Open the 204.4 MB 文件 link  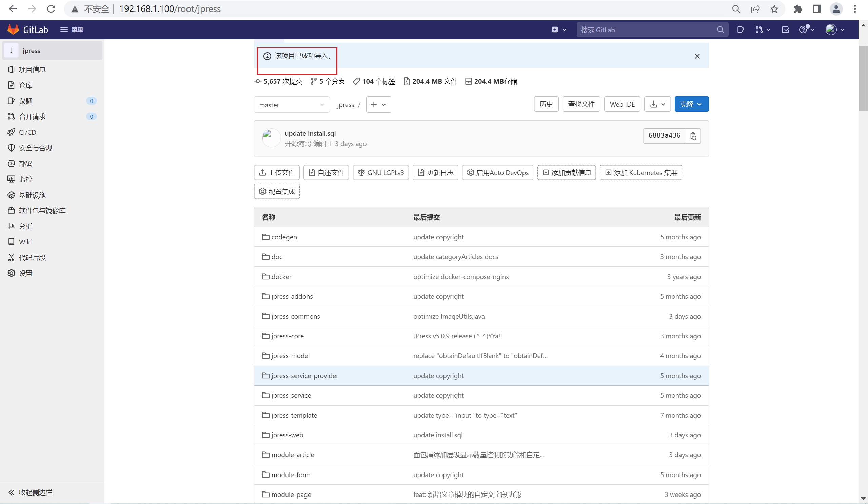[x=430, y=81]
